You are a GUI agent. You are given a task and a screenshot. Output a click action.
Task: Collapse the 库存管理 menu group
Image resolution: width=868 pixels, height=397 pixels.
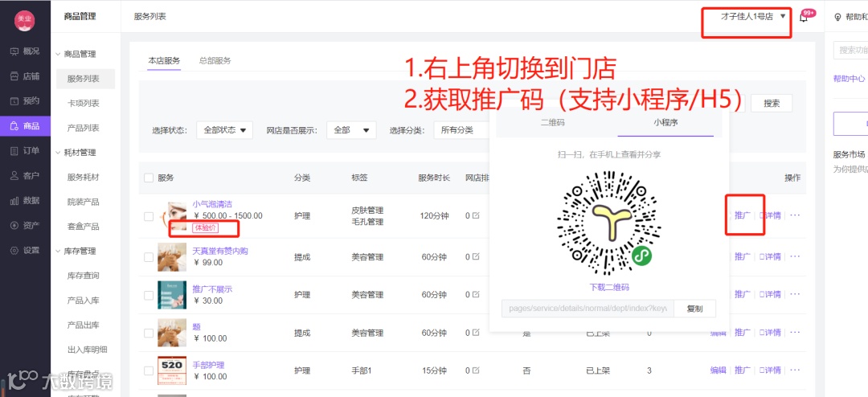click(x=76, y=252)
